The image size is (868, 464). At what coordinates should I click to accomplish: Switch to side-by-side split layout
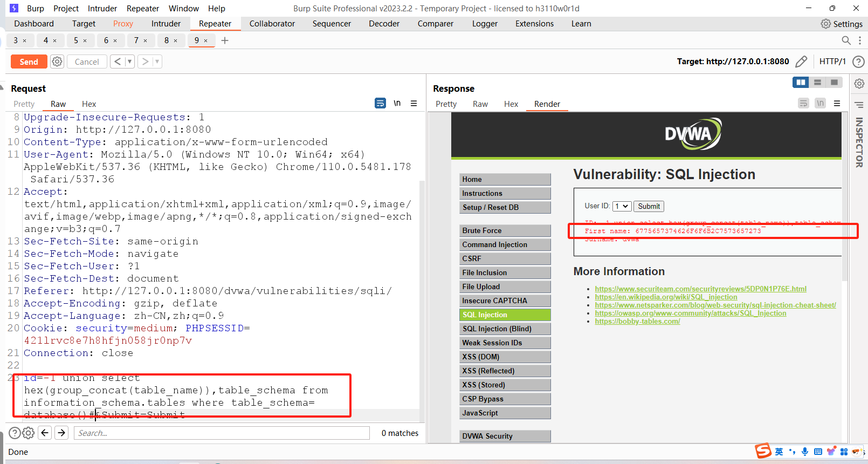tap(801, 82)
